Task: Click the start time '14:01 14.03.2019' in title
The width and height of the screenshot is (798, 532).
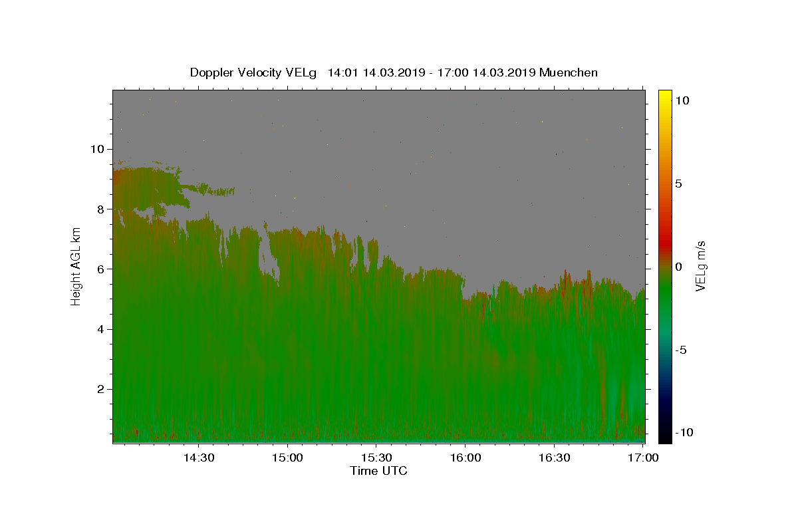Action: point(376,72)
